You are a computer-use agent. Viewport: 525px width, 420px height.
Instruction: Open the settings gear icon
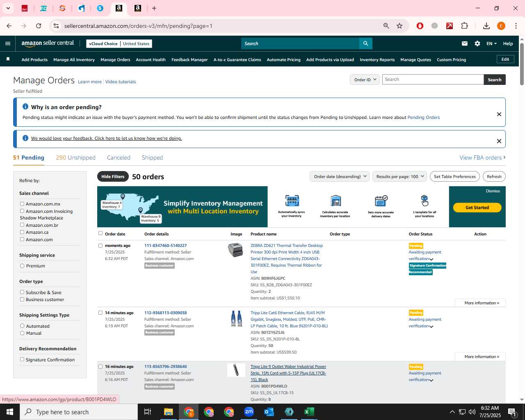click(477, 43)
